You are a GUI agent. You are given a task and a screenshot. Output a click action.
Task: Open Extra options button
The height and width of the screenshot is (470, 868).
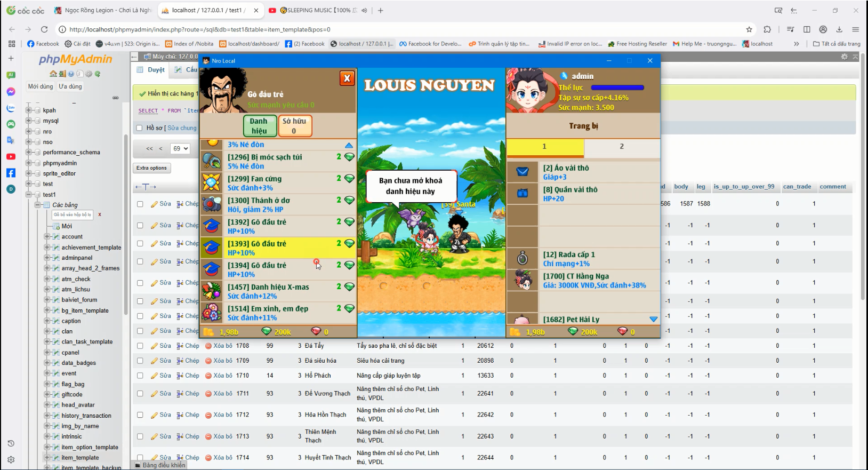click(151, 168)
